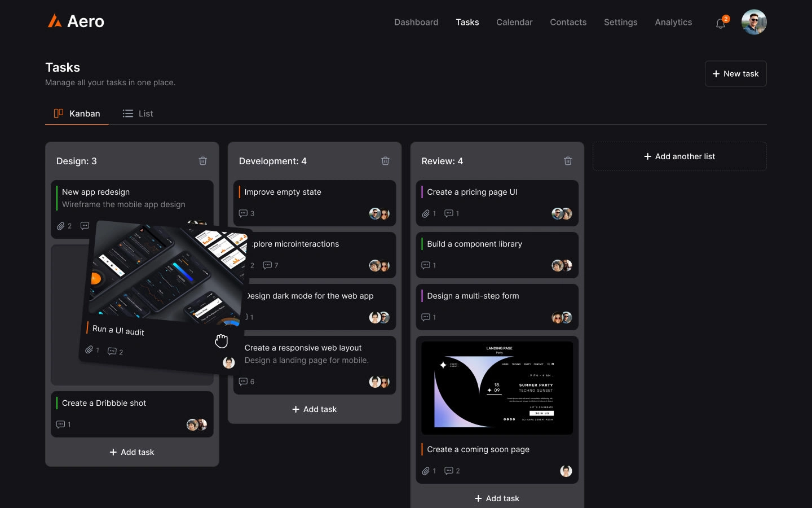Open Contacts from the navigation bar
The width and height of the screenshot is (812, 508).
(568, 22)
